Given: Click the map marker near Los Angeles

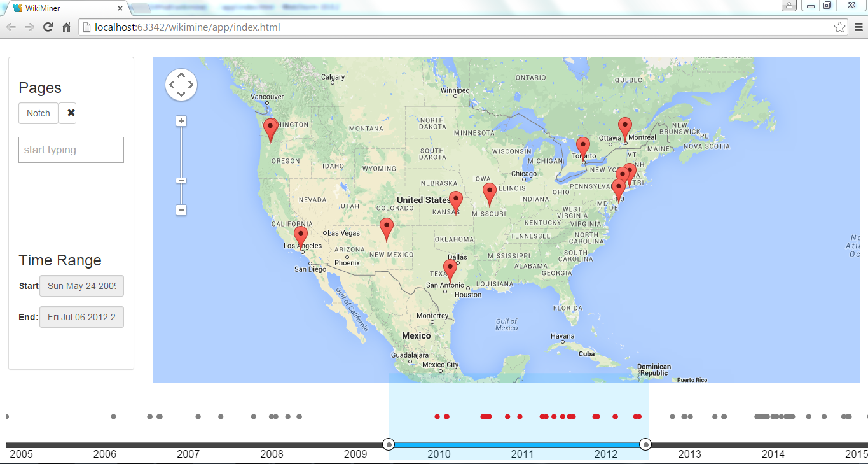Looking at the screenshot, I should click(x=301, y=237).
